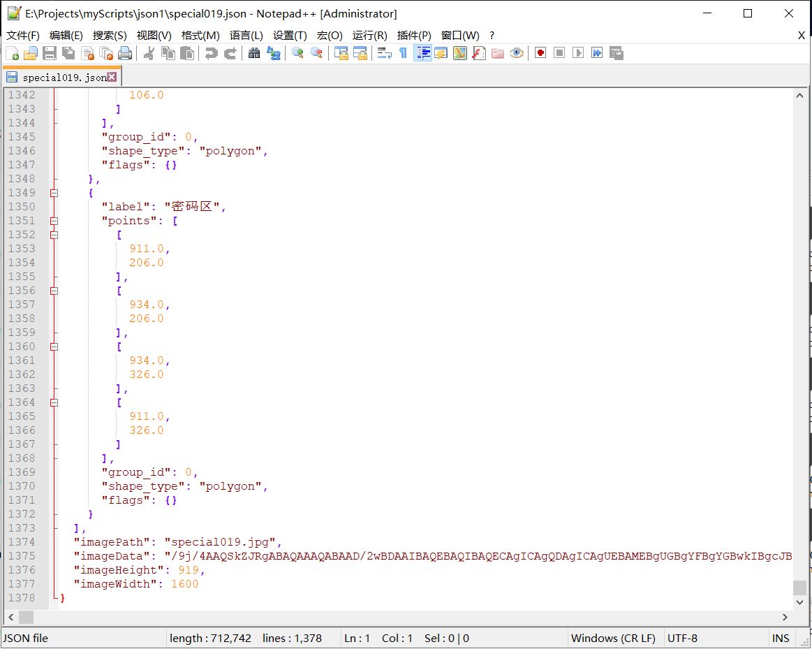Collapse the points array fold at line 1351
812x649 pixels.
pos(54,221)
